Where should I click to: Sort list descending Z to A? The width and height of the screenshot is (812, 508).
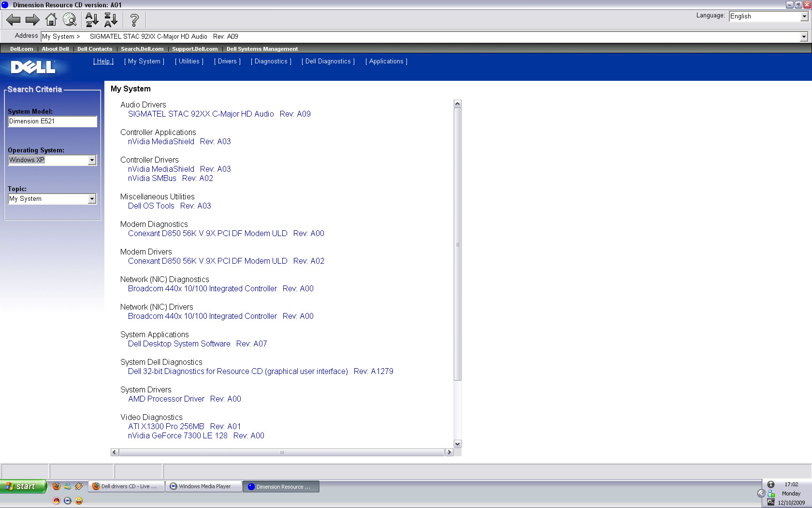tap(111, 20)
